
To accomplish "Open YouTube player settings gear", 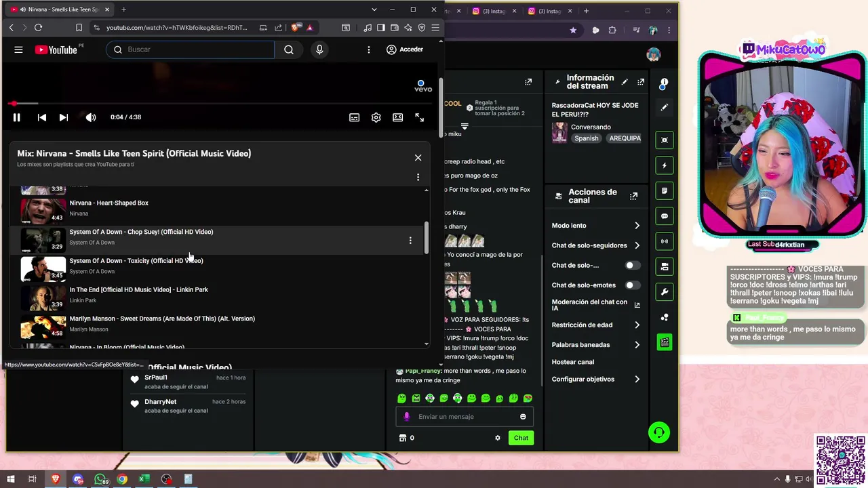I will coord(376,117).
